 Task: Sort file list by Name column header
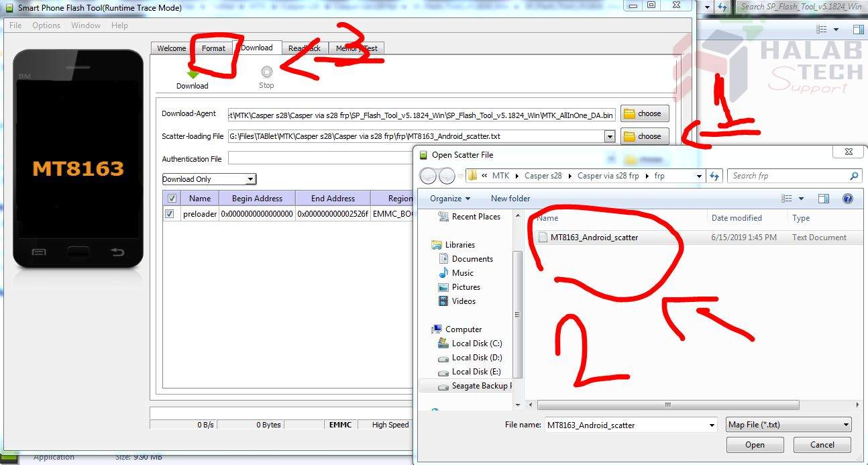tap(547, 218)
